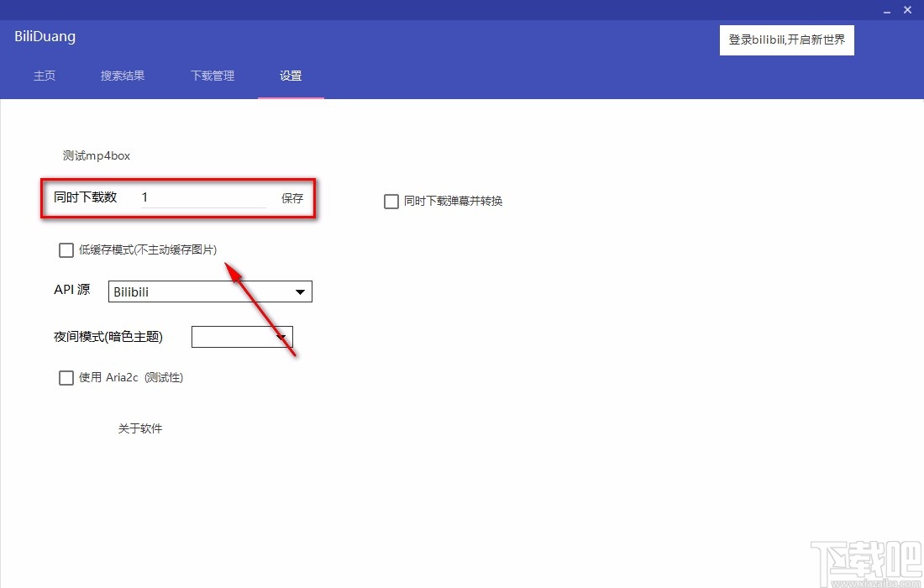Click the 登录bilibili,开启新世界 button
This screenshot has width=924, height=588.
786,39
